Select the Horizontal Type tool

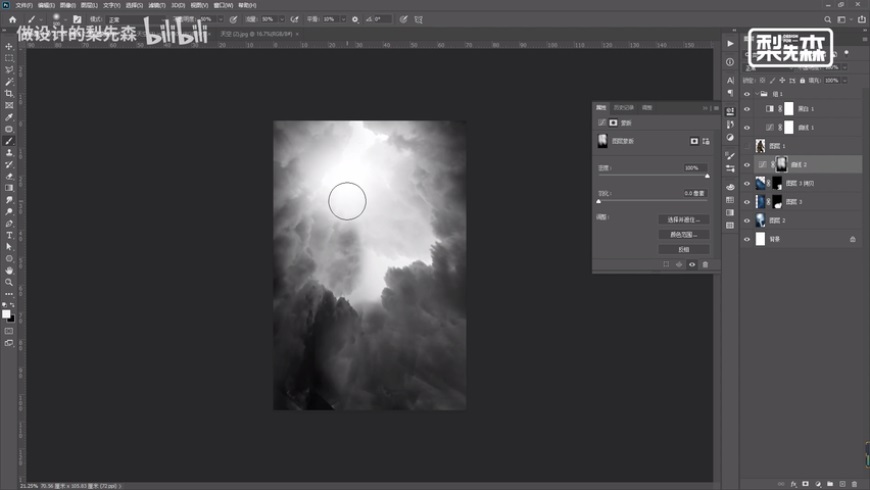click(9, 234)
